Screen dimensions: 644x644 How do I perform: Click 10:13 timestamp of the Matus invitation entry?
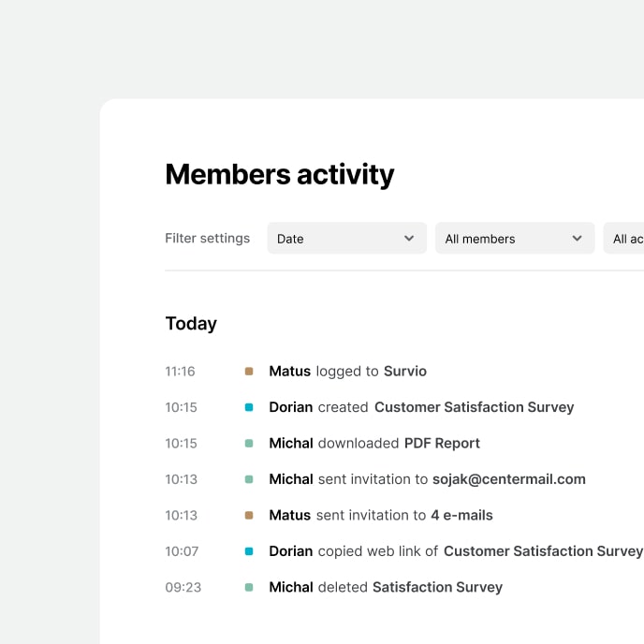pyautogui.click(x=182, y=515)
